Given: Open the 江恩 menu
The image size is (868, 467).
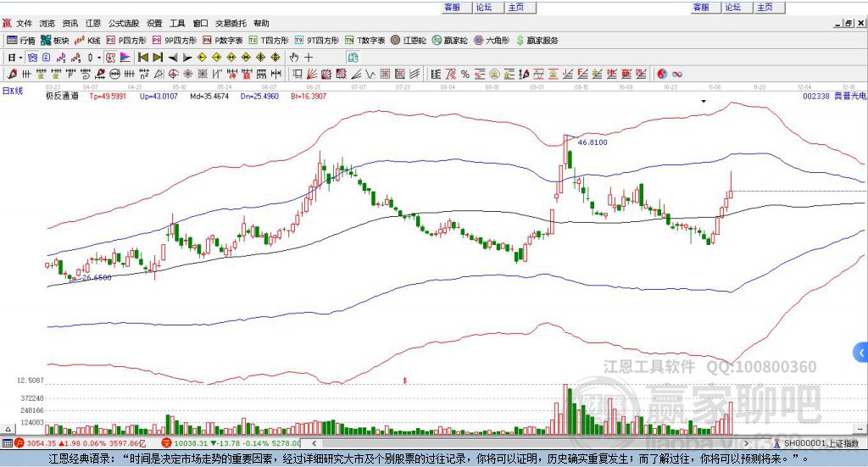Looking at the screenshot, I should (93, 23).
